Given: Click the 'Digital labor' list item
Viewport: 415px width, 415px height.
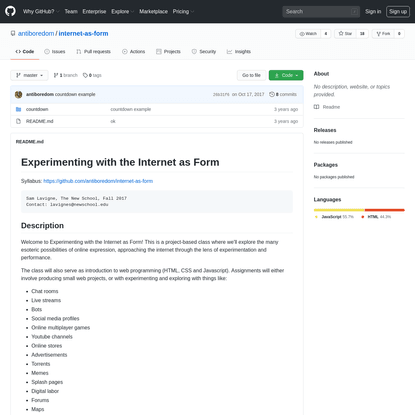Looking at the screenshot, I should (x=45, y=391).
